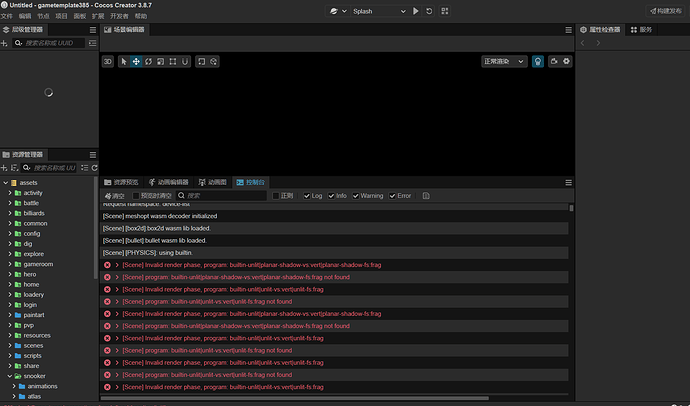The image size is (690, 406).
Task: Expand the billiards folder
Action: (10, 213)
